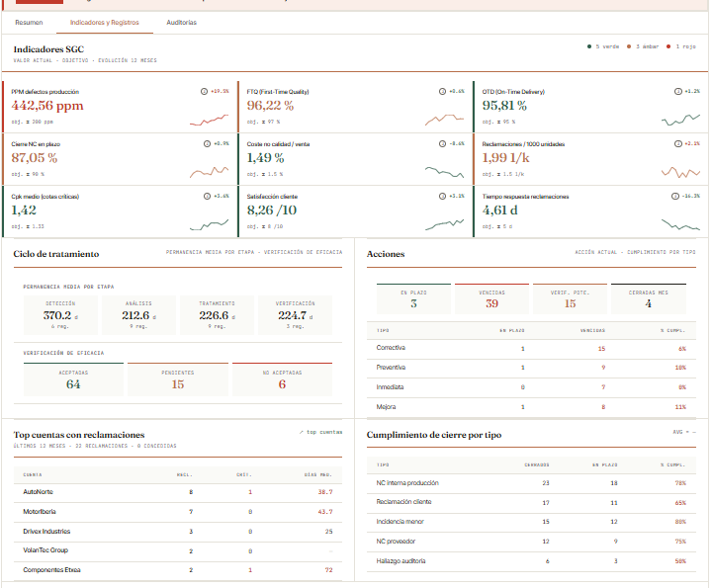712x588 pixels.
Task: Click info icon on Reclamaciones / 1000 unidades
Action: pos(678,144)
